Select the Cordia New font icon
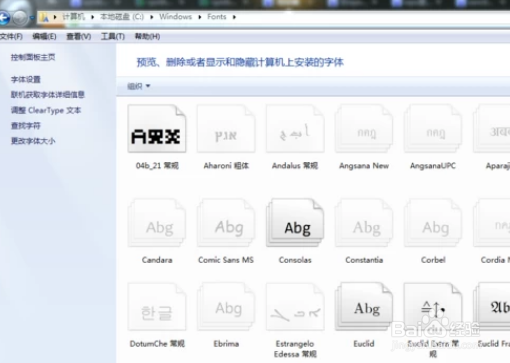The height and width of the screenshot is (363, 510). [x=492, y=223]
